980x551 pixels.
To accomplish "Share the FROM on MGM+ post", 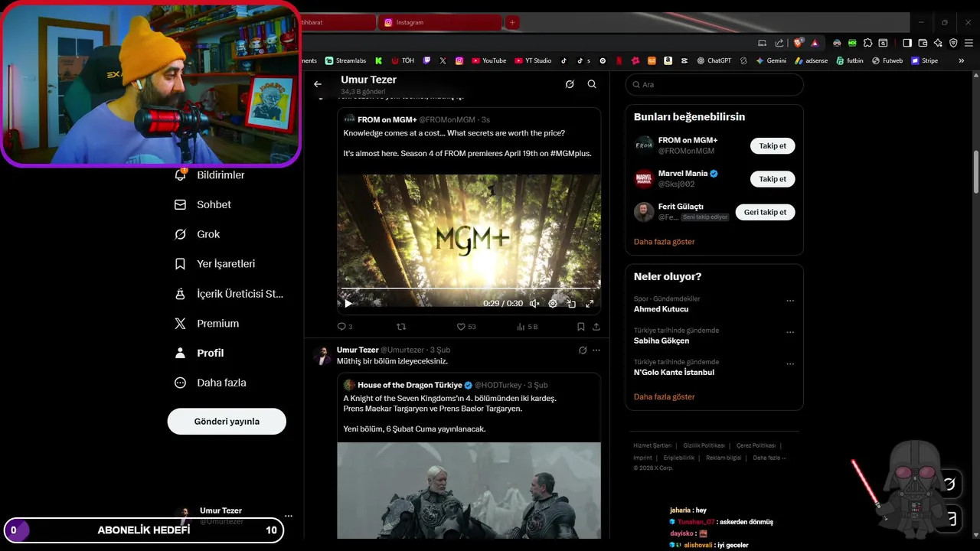I will point(596,327).
